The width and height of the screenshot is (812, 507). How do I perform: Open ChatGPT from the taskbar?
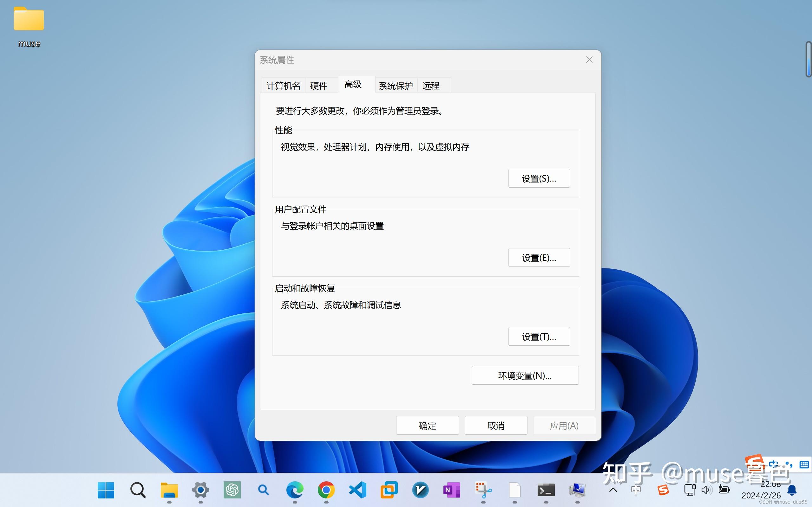[x=232, y=490]
